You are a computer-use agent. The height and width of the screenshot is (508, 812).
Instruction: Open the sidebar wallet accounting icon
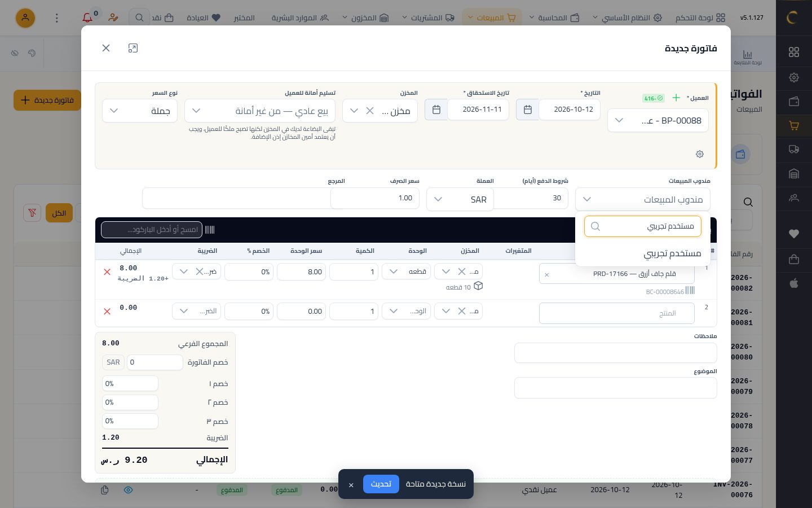click(794, 102)
